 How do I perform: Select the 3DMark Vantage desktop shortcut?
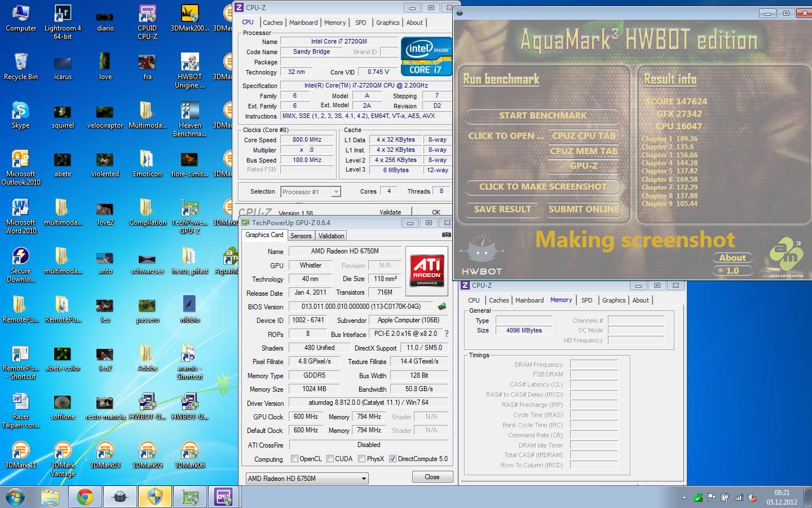[63, 459]
